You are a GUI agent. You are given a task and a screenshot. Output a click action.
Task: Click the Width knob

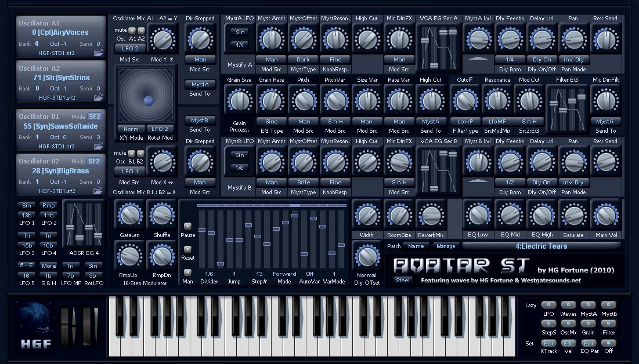(x=367, y=215)
